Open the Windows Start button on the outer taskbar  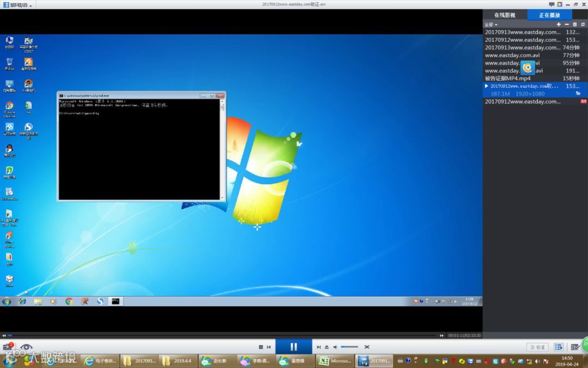click(10, 360)
